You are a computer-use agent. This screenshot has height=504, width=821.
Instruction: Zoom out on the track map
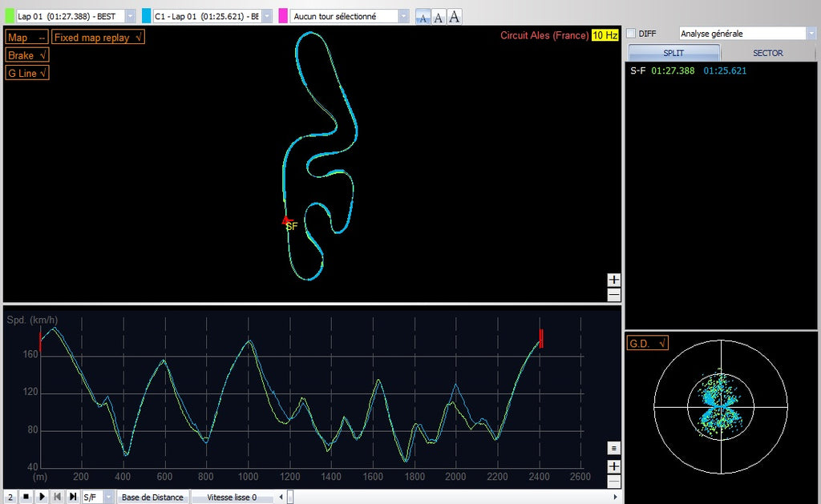pos(613,294)
